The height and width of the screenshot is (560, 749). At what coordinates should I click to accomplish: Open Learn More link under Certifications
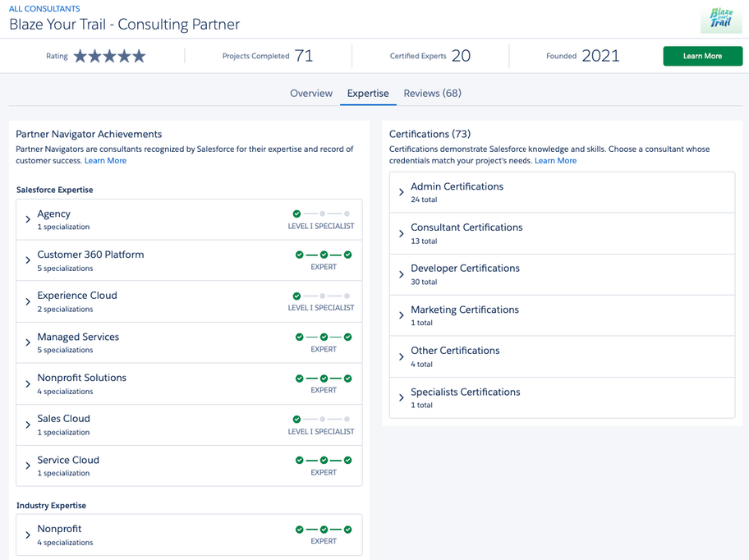[555, 161]
